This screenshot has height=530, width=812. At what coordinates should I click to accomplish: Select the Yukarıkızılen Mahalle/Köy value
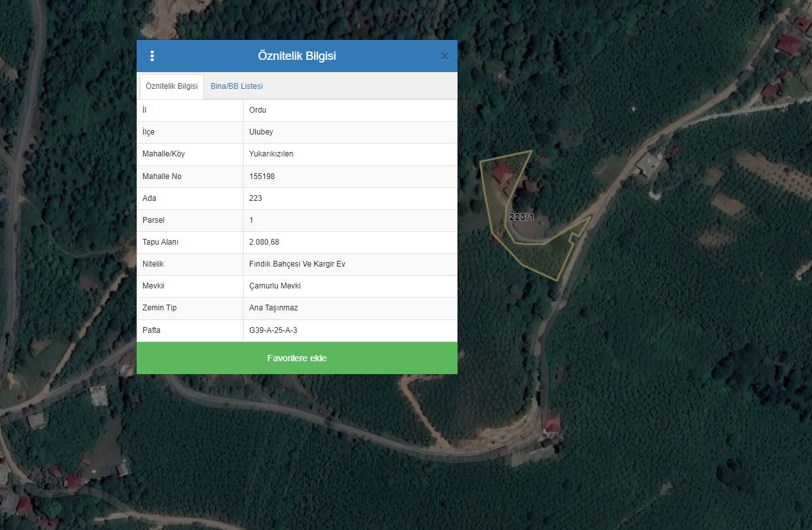click(x=271, y=154)
